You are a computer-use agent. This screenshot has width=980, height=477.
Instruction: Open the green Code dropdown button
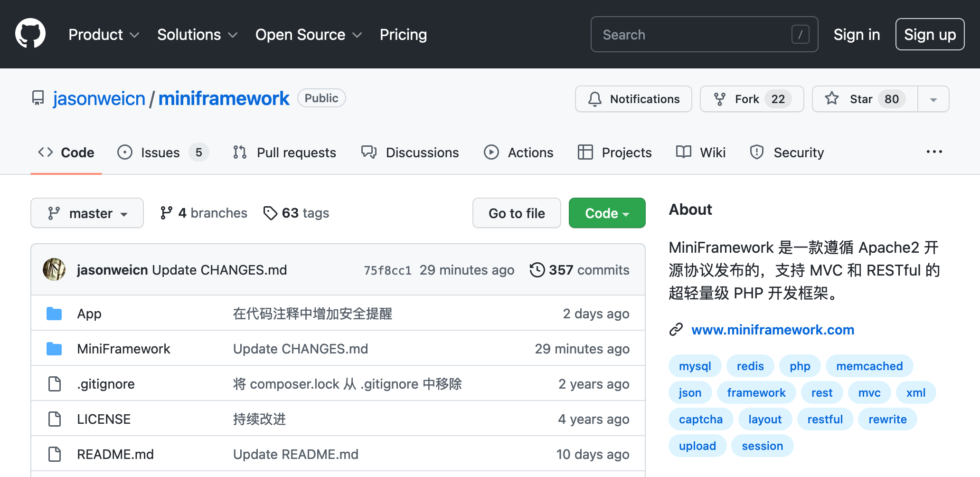pyautogui.click(x=607, y=213)
